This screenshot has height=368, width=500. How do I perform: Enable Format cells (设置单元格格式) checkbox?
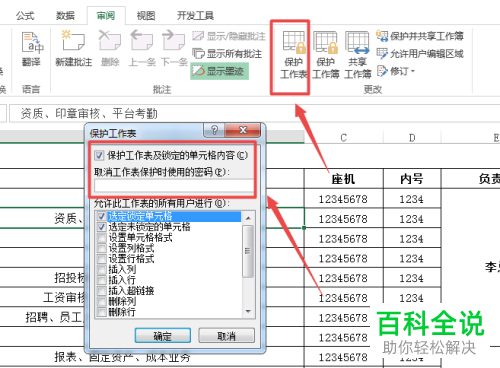coord(102,238)
